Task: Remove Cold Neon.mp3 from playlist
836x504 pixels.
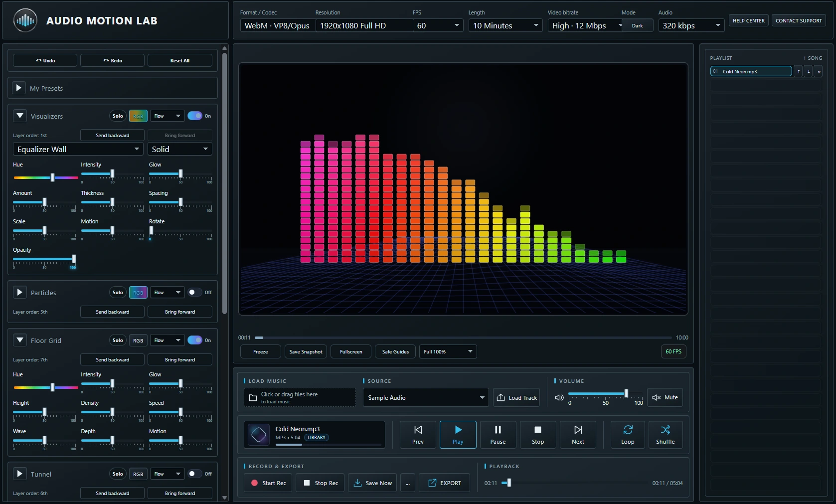Action: (819, 71)
